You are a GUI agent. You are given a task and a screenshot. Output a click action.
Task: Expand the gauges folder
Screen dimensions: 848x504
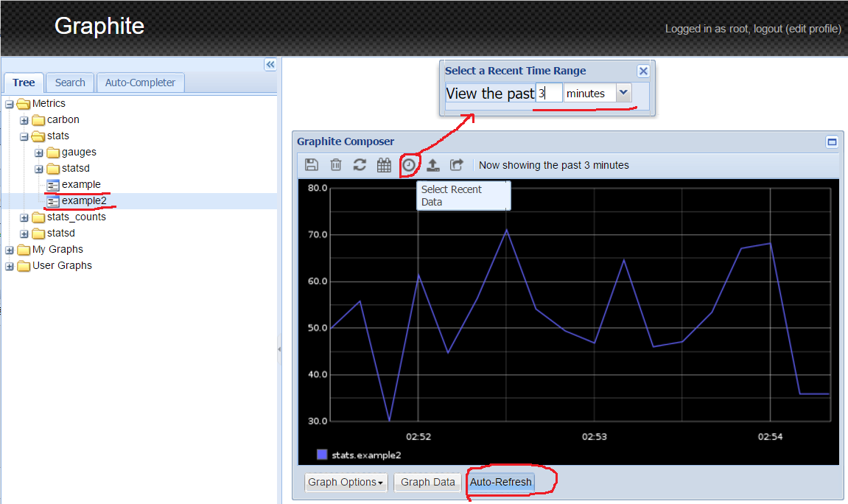pos(38,153)
